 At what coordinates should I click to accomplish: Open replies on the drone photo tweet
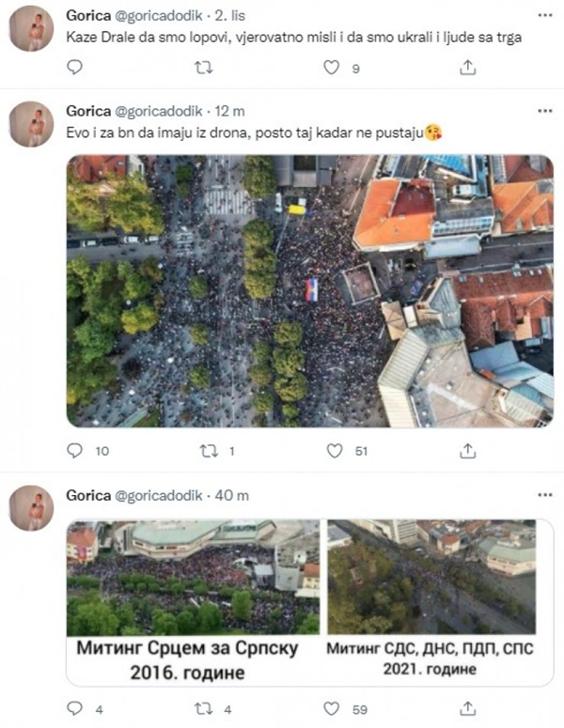click(75, 450)
